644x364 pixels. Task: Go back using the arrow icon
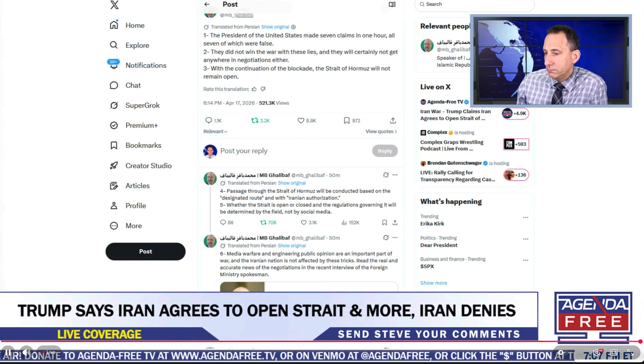click(x=207, y=4)
